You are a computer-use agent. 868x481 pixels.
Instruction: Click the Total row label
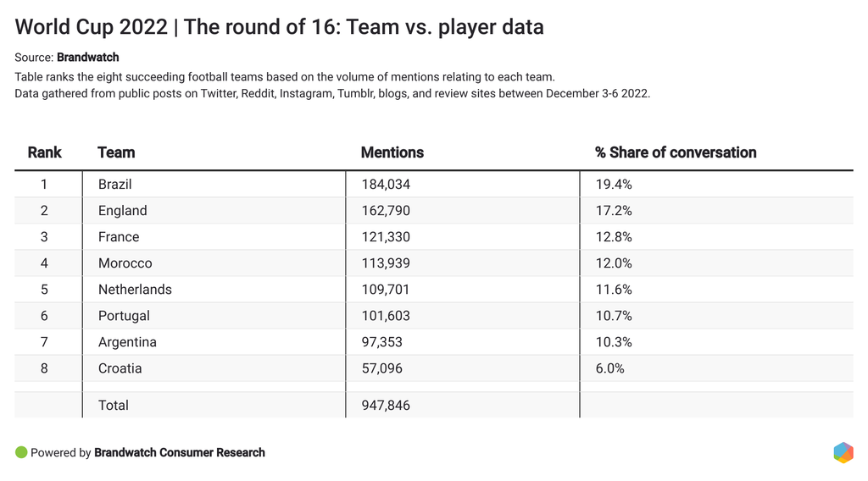tap(114, 406)
